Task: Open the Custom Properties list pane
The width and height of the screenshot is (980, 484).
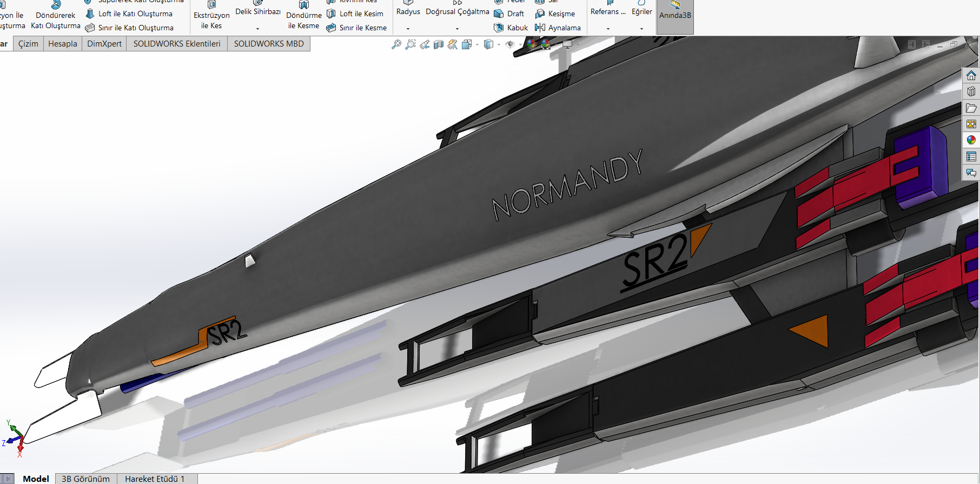Action: (x=971, y=156)
